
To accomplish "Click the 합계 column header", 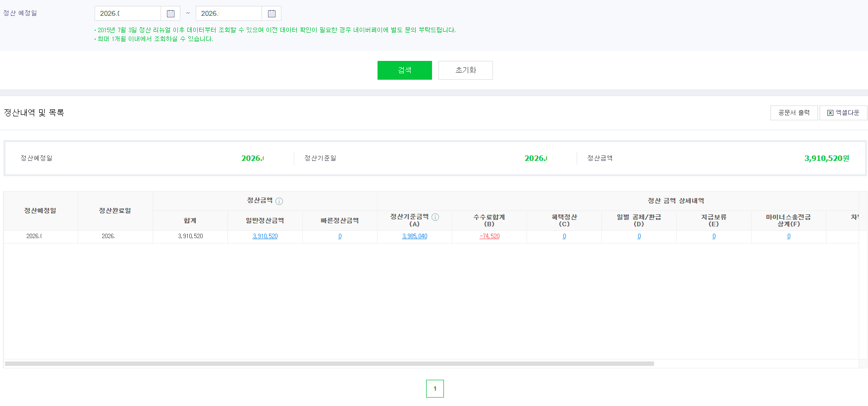I will tap(190, 221).
